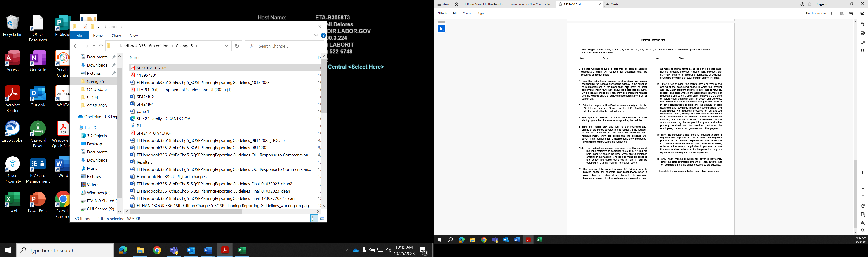Screen dimensions: 868x257
Task: Star the SF270-V1.0.pdf tab
Action: pyautogui.click(x=560, y=5)
